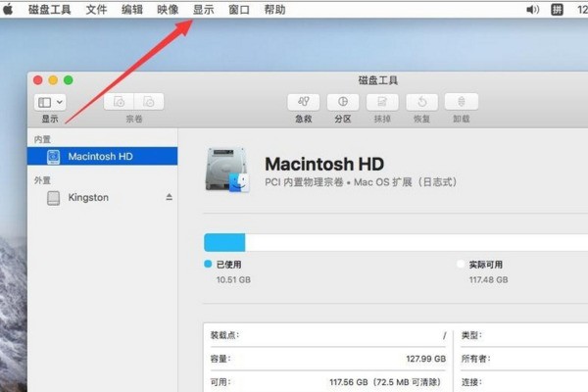Open the 显示 menu in menu bar
Screen dimensions: 588x392
click(x=203, y=10)
